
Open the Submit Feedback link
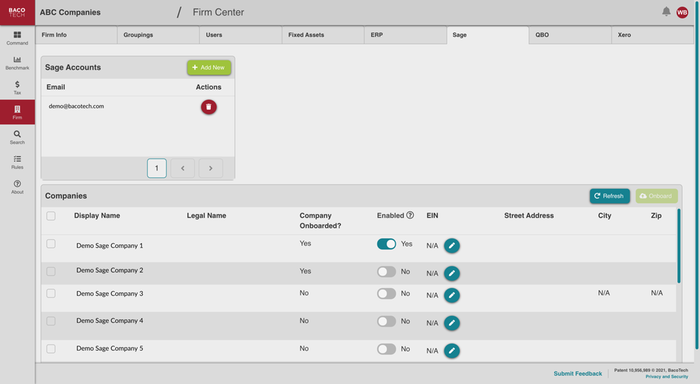point(578,373)
